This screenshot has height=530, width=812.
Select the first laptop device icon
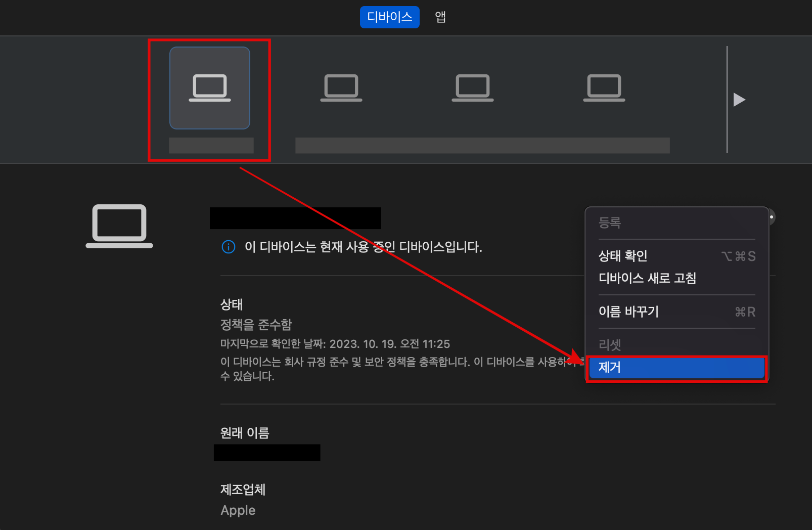(209, 87)
